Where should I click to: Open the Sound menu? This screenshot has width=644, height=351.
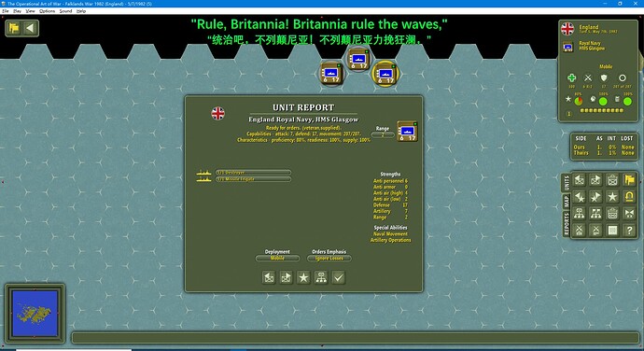point(65,11)
